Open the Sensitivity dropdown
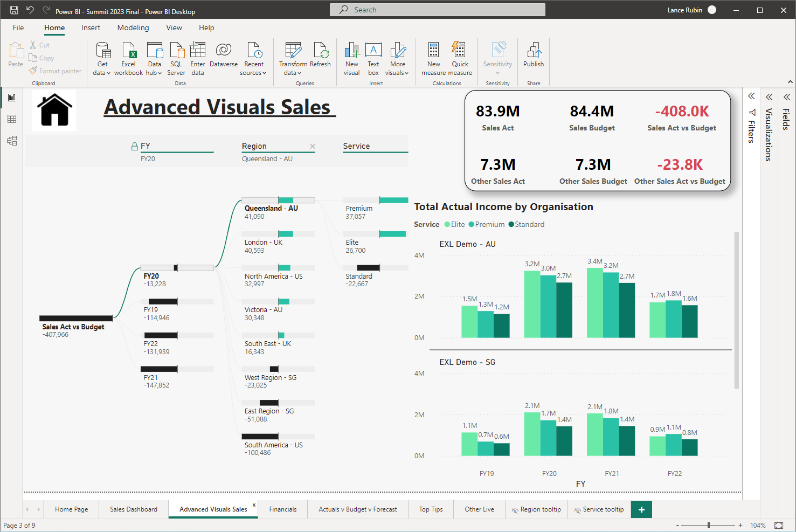Image resolution: width=796 pixels, height=532 pixels. tap(497, 59)
